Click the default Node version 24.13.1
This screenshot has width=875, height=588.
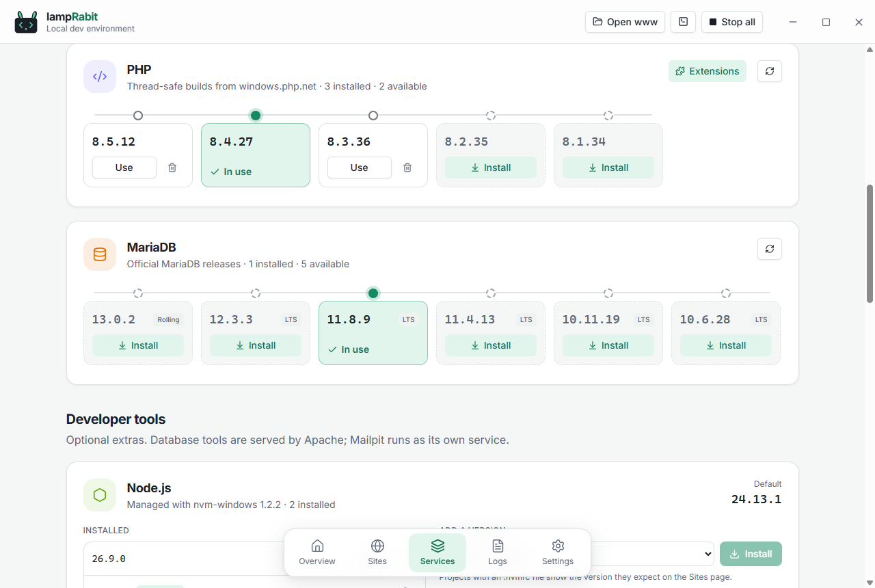(x=756, y=499)
